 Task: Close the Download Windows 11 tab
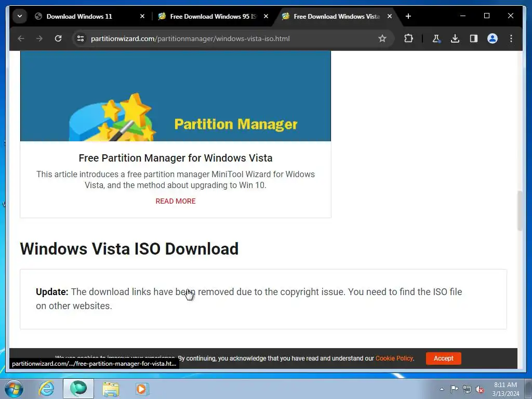coord(142,16)
